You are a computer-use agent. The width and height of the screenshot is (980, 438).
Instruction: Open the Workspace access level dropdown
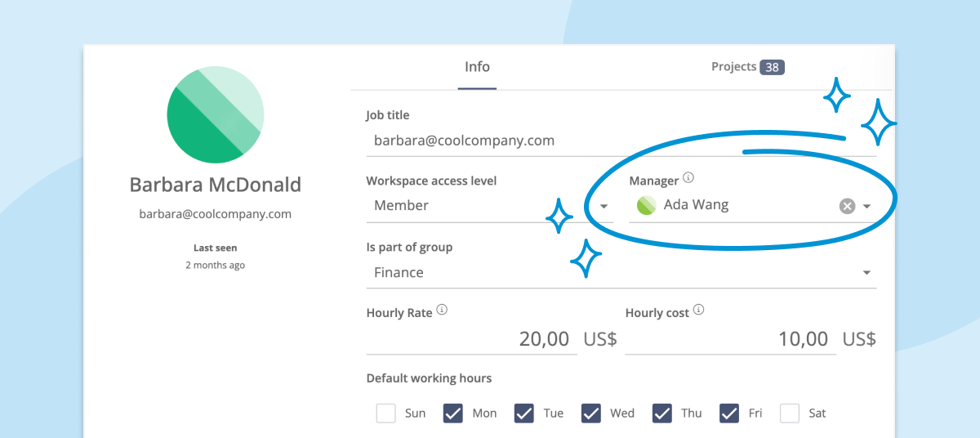[x=490, y=206]
